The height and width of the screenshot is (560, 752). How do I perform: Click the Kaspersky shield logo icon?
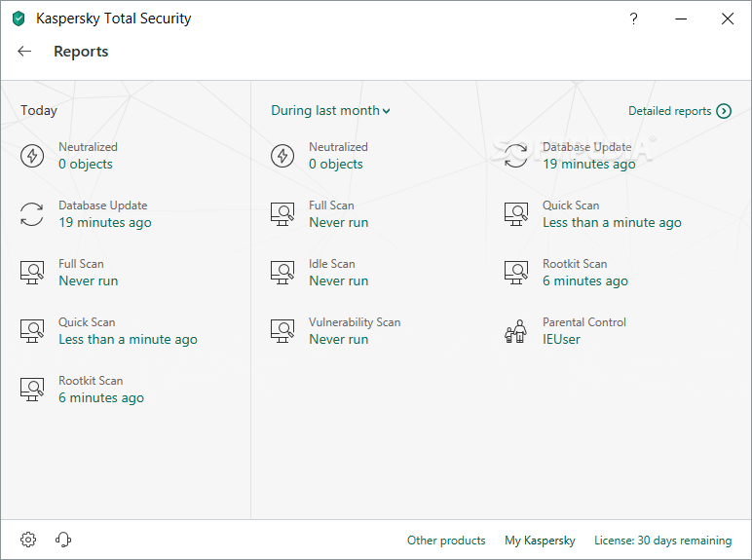pos(19,19)
